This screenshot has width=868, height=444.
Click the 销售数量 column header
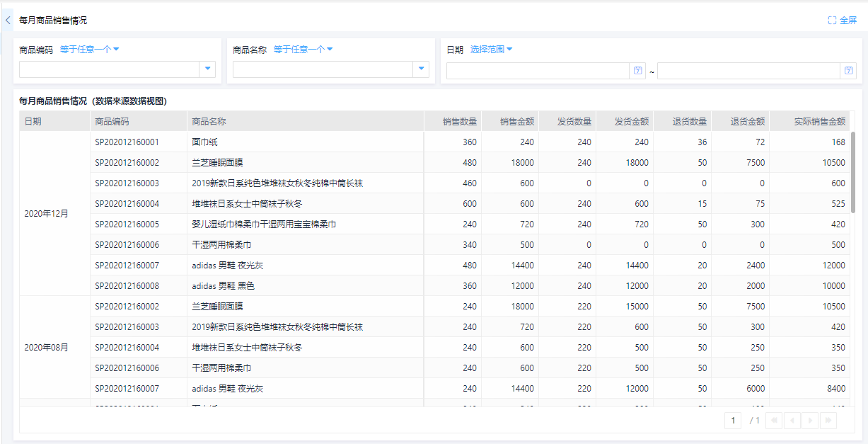coord(460,121)
